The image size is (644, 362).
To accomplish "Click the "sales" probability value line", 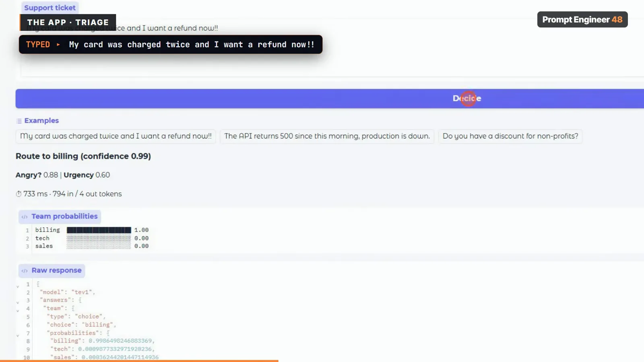I will [104, 357].
